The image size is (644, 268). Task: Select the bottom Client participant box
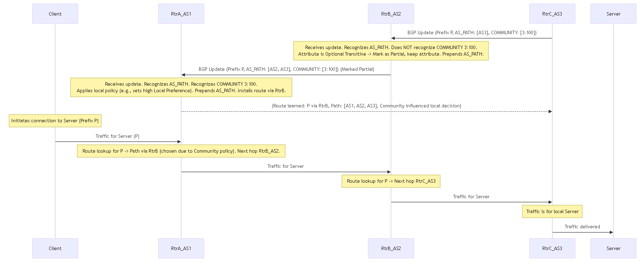pyautogui.click(x=55, y=248)
